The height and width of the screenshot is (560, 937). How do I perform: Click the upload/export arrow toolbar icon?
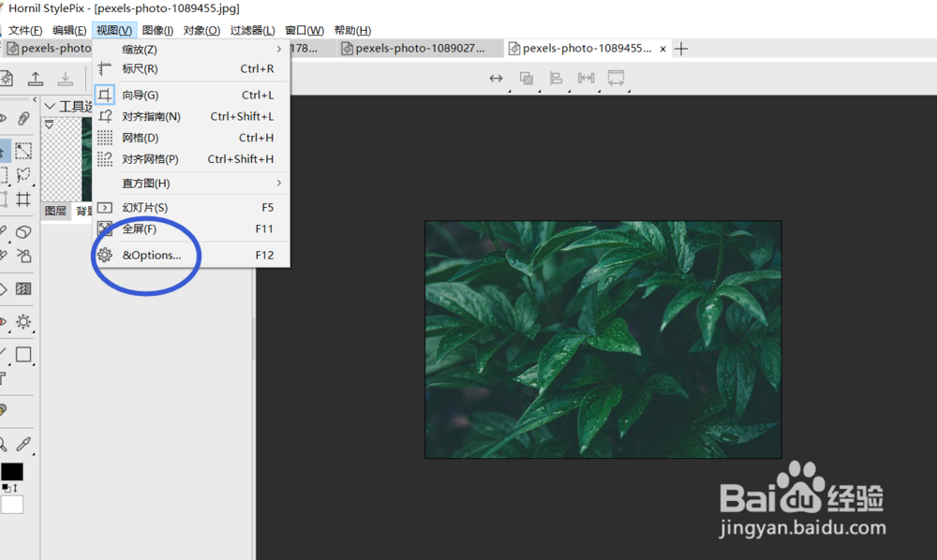coord(36,79)
